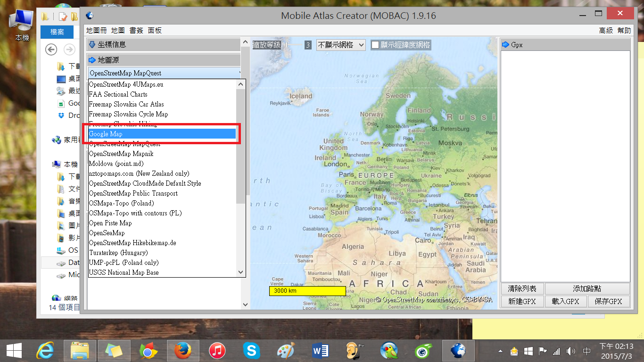Viewport: 644px width, 362px height.
Task: Click the 添加路點 button
Action: click(x=587, y=288)
